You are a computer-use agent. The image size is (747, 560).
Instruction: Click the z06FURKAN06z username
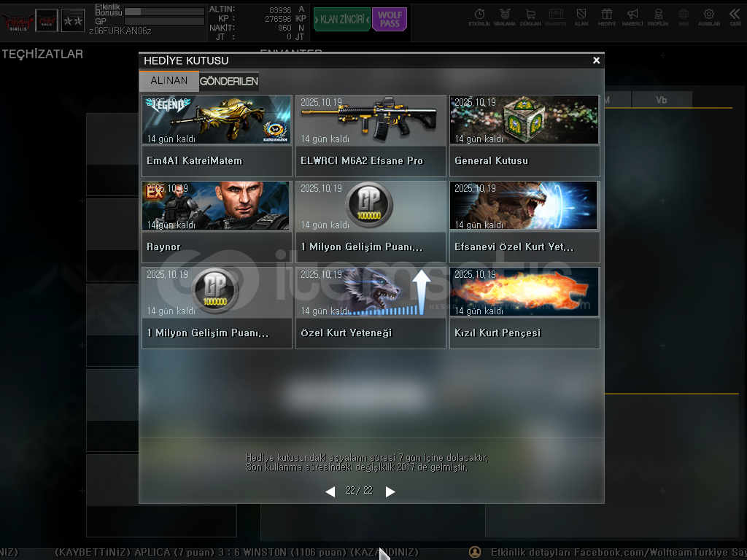[x=120, y=31]
